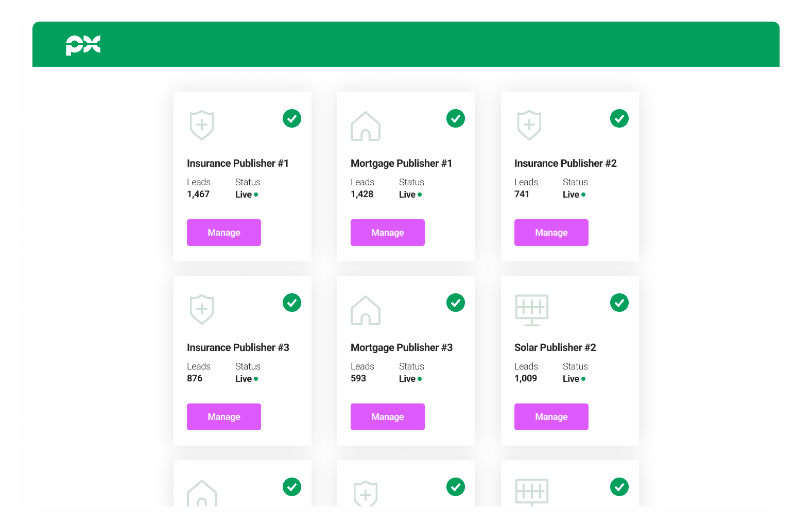Select the Solar Publisher #2 title

[x=555, y=347]
